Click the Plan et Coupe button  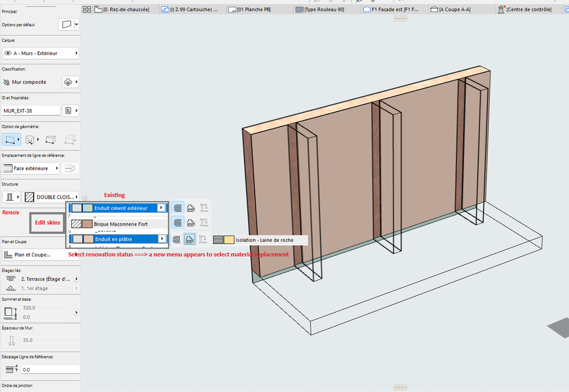[x=33, y=254]
